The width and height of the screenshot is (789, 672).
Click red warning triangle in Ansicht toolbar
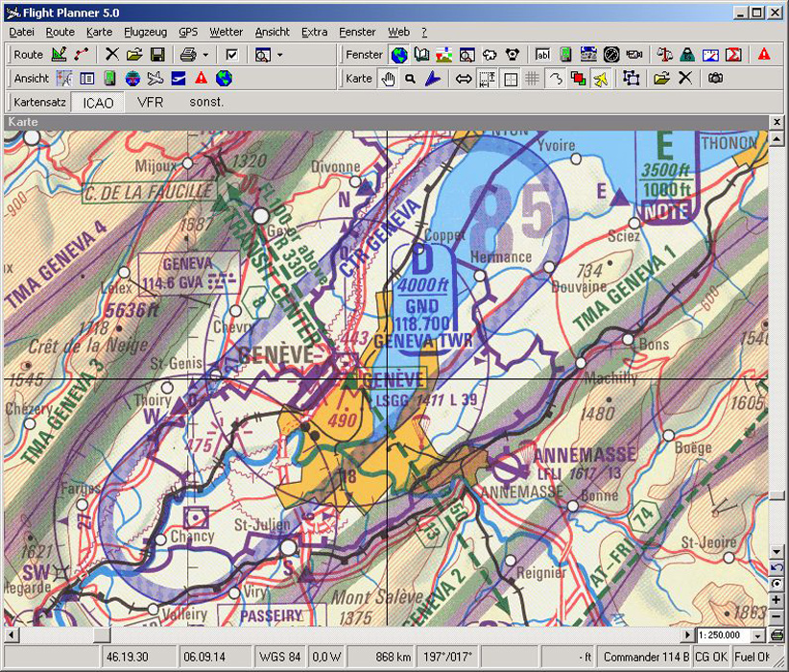tap(202, 78)
